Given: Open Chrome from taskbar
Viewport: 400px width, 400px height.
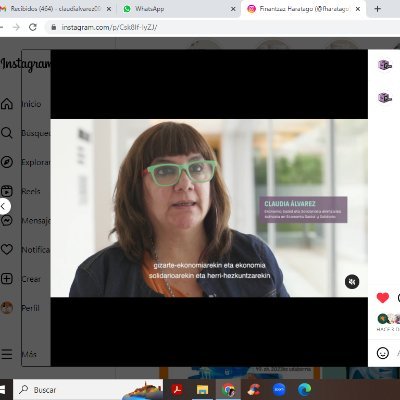Looking at the screenshot, I should pos(228,389).
